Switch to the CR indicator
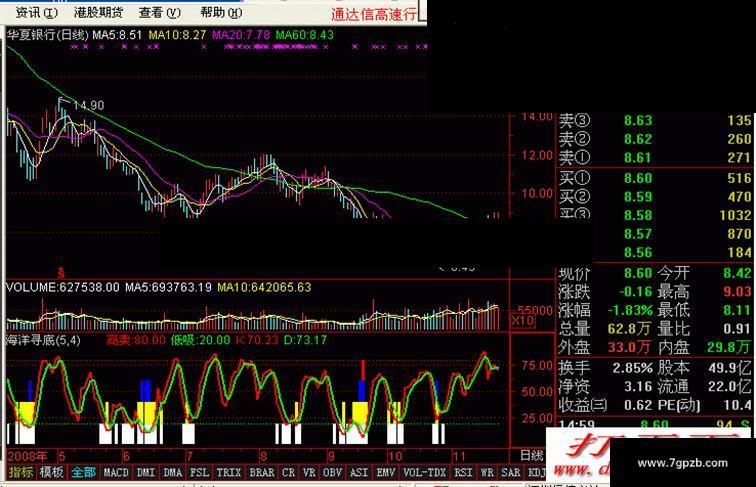 click(288, 473)
